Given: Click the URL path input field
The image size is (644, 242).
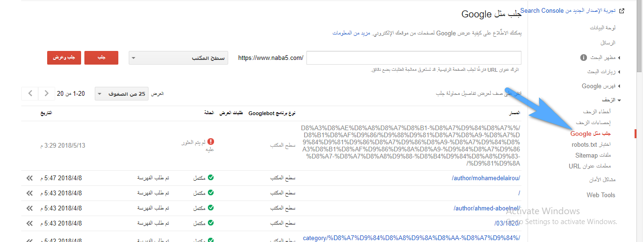Looking at the screenshot, I should coord(413,58).
